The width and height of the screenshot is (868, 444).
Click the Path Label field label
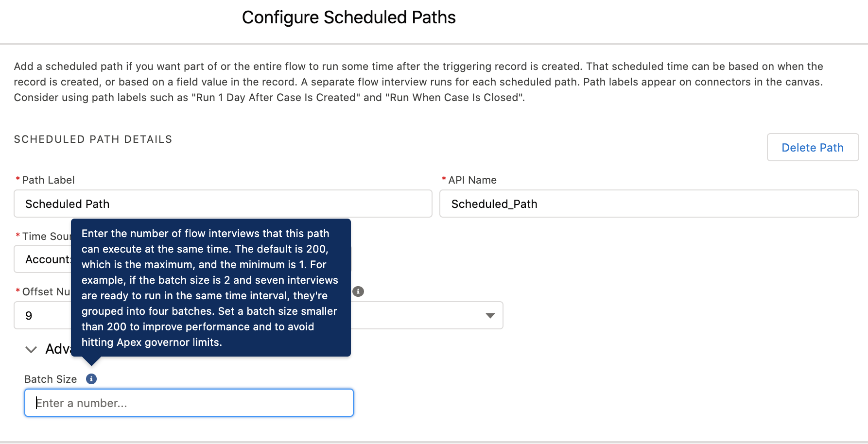48,180
